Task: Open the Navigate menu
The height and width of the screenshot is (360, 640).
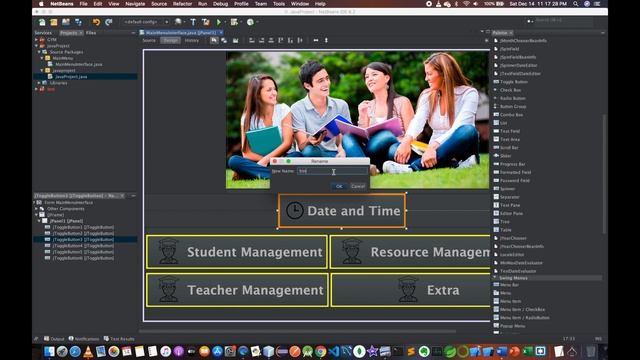Action: (135, 4)
